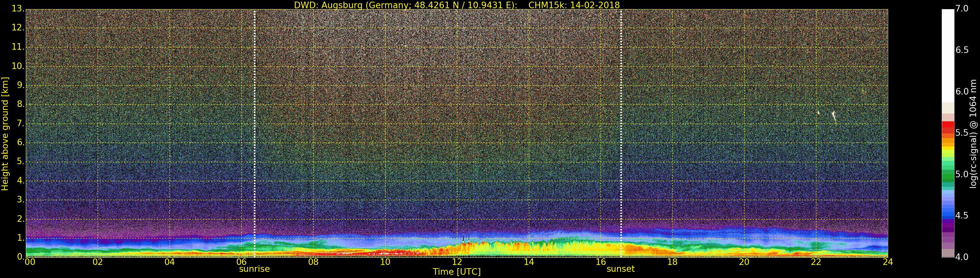
Task: Click the height axis tick label "0."
Action: click(21, 257)
